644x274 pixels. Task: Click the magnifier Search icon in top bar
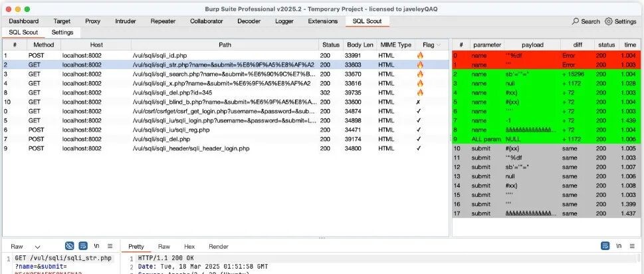pyautogui.click(x=576, y=21)
